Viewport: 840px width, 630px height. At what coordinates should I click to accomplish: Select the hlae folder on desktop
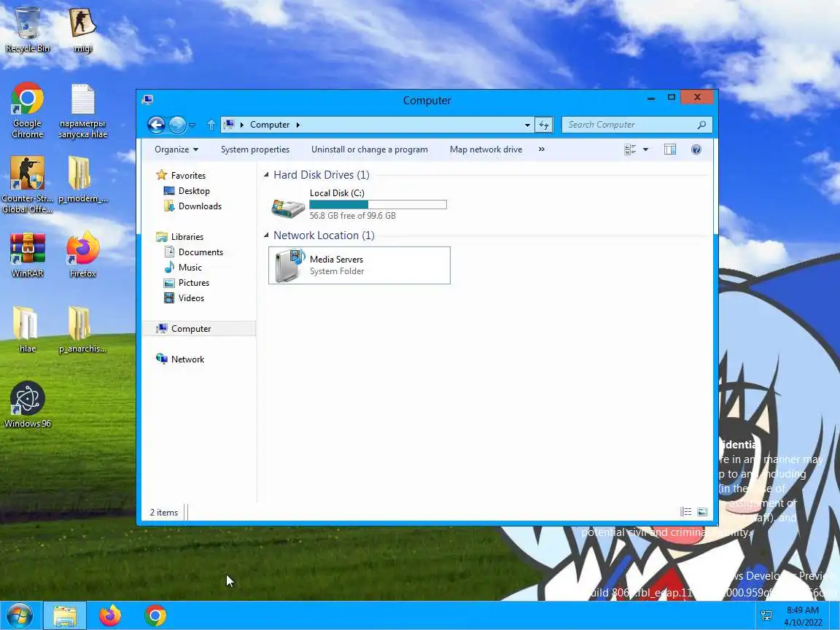(27, 330)
